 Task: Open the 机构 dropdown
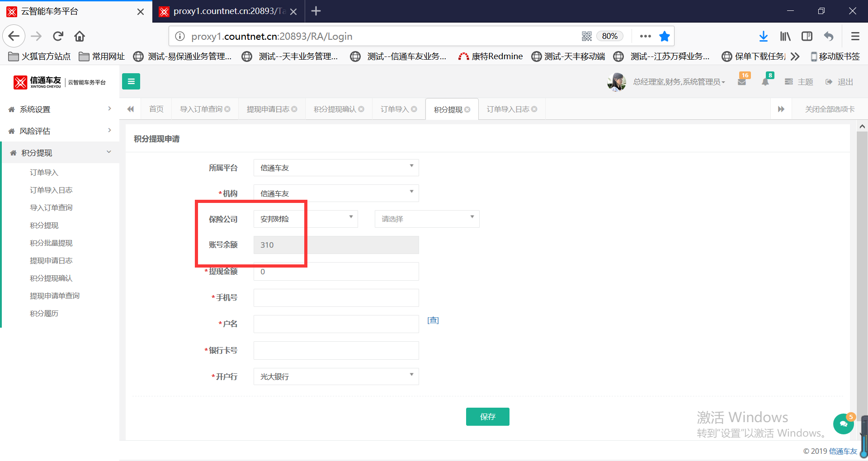pos(336,193)
